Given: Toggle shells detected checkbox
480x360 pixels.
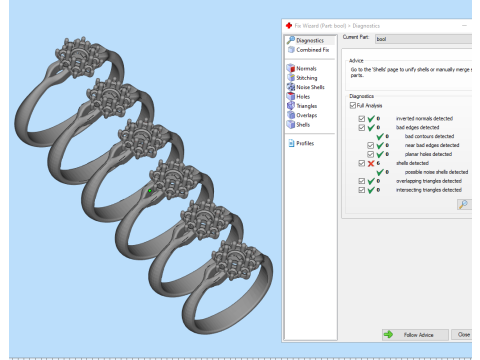Looking at the screenshot, I should click(x=362, y=163).
